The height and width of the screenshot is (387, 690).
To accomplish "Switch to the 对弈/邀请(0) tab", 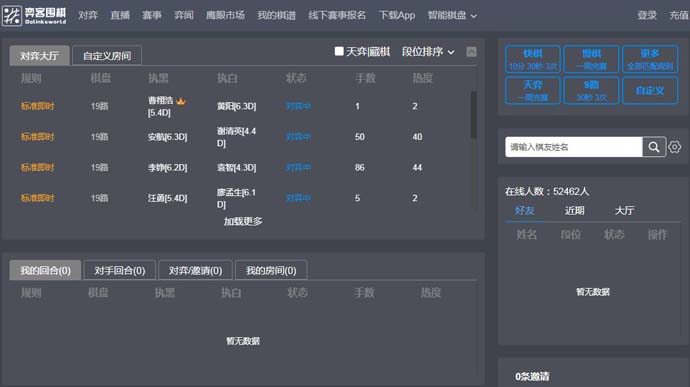I will tap(195, 270).
